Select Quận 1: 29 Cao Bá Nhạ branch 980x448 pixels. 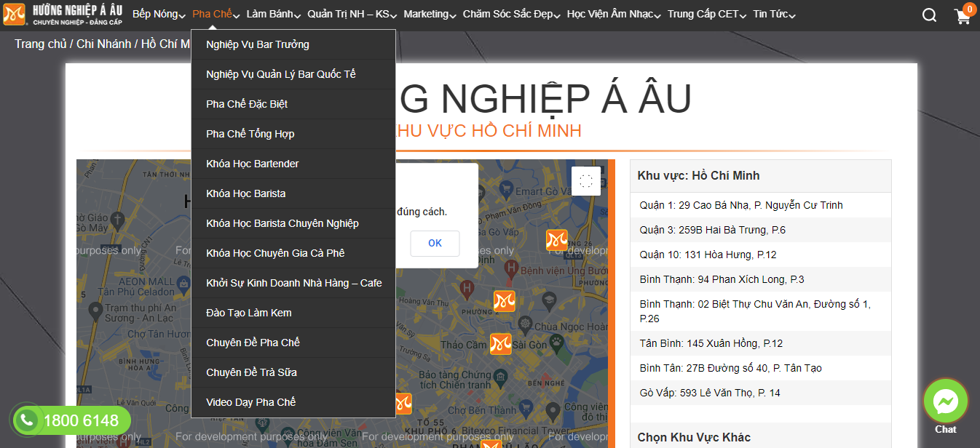760,205
